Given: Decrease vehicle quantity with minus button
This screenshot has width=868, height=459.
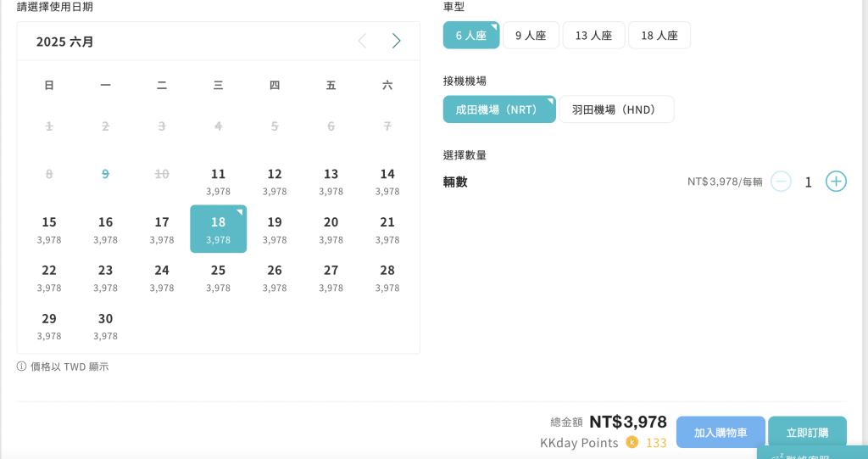Looking at the screenshot, I should [781, 182].
